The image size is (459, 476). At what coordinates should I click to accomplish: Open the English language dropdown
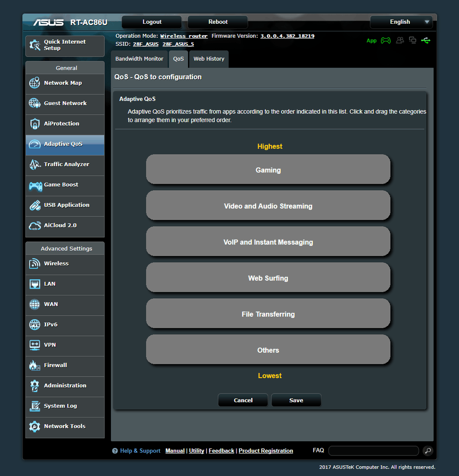point(401,22)
